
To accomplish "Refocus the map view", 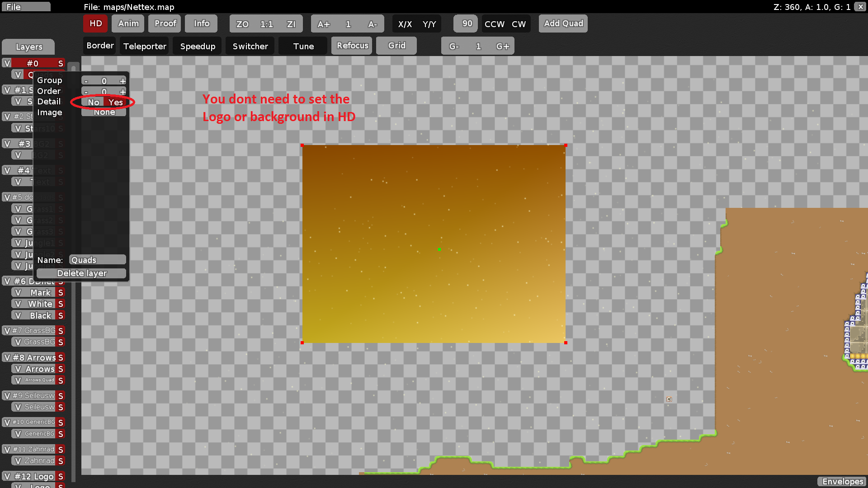I will click(351, 45).
